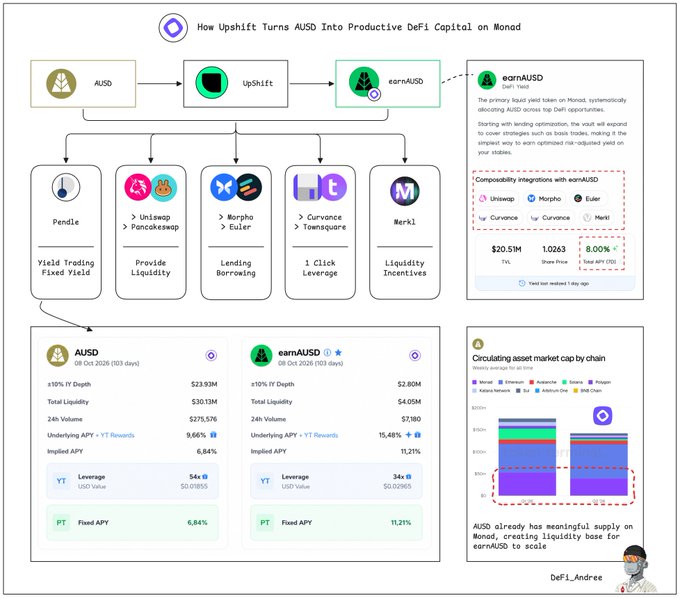The width and height of the screenshot is (680, 598).
Task: Click the info icon next to earnAUSD title
Action: tap(327, 353)
